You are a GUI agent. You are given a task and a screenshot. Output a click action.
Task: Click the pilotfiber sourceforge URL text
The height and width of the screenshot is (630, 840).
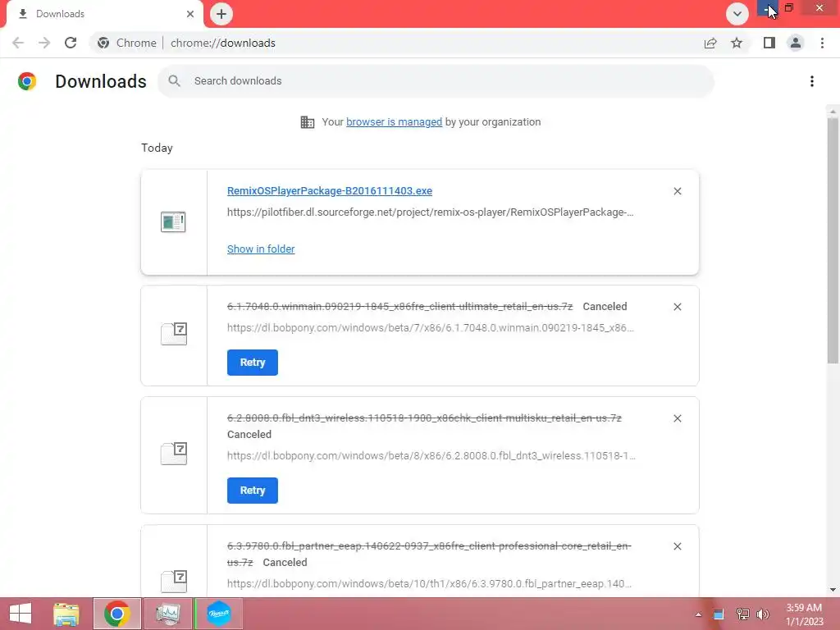(x=430, y=212)
